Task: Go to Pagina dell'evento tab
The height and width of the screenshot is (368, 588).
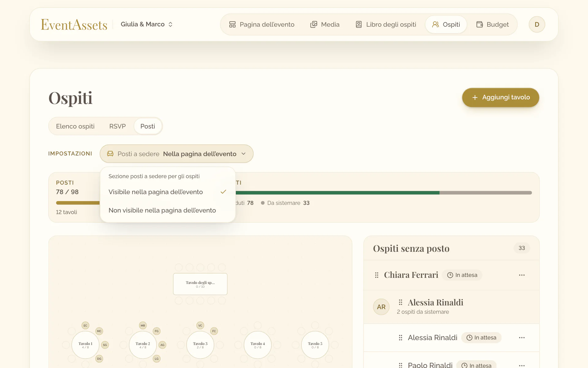Action: 262,25
